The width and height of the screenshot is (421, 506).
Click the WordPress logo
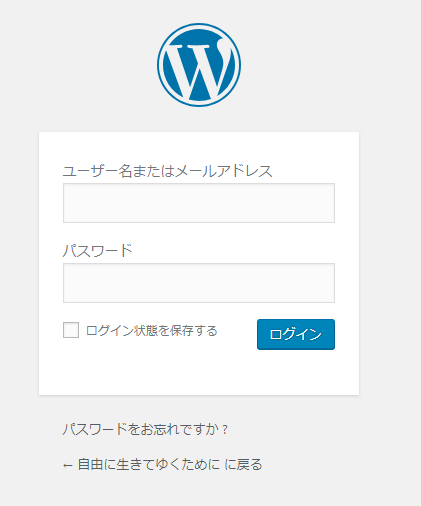[x=199, y=65]
